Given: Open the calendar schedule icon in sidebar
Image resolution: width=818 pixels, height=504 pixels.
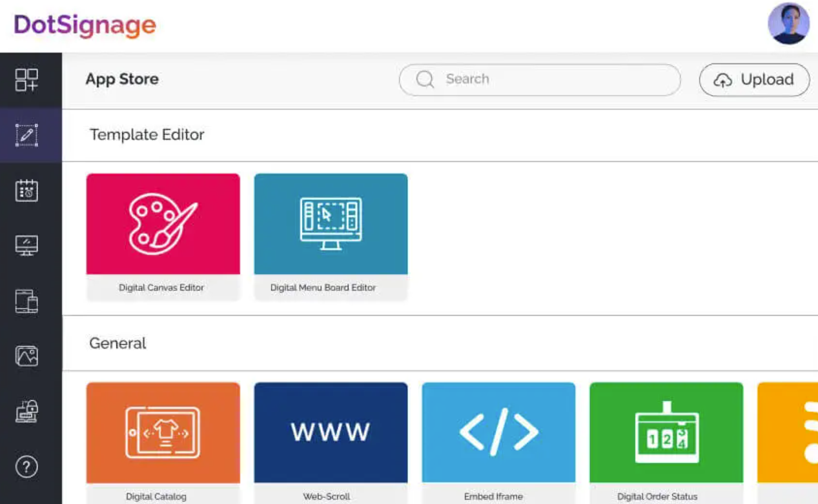Looking at the screenshot, I should click(x=26, y=190).
